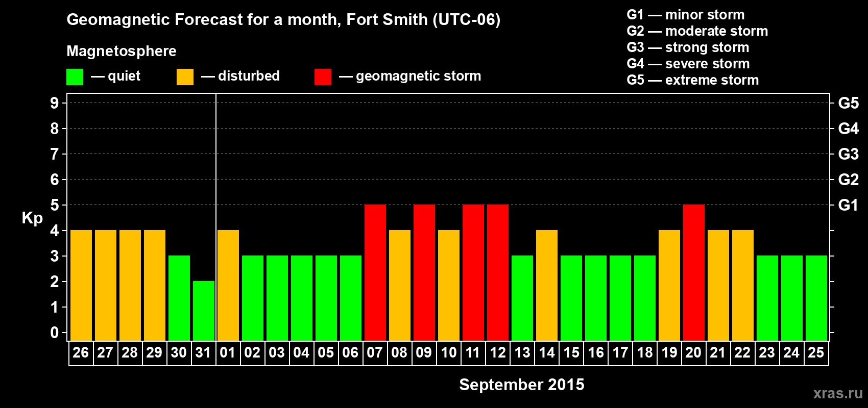Screen dimensions: 868x408
Task: Click the red bar for day 20
Action: [694, 273]
